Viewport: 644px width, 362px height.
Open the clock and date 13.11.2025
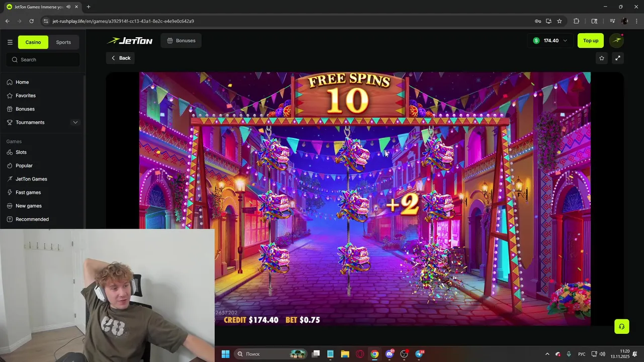pos(620,354)
